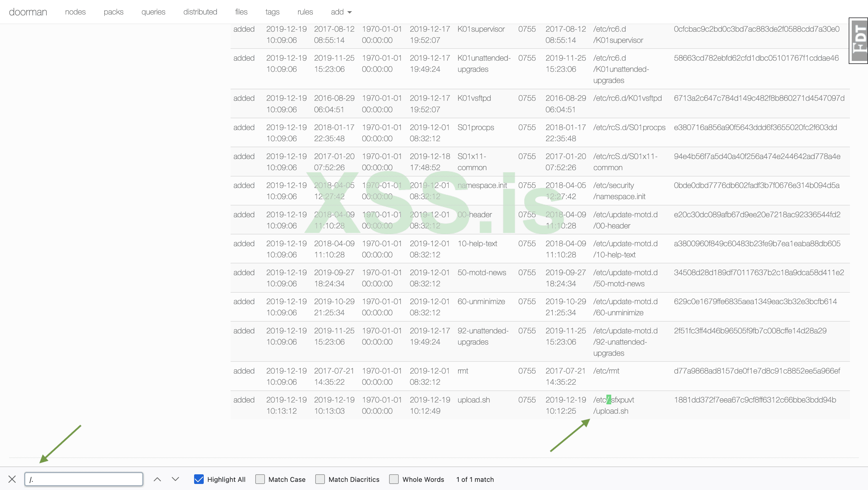Focus the find-in-page search field

pos(83,479)
